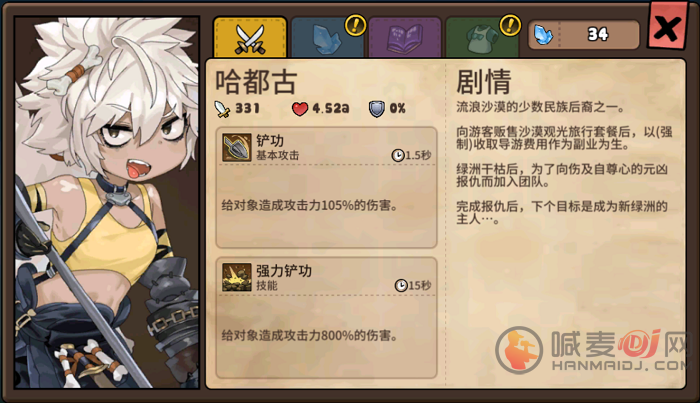Tap the shield defense stat 0%

pyautogui.click(x=387, y=108)
